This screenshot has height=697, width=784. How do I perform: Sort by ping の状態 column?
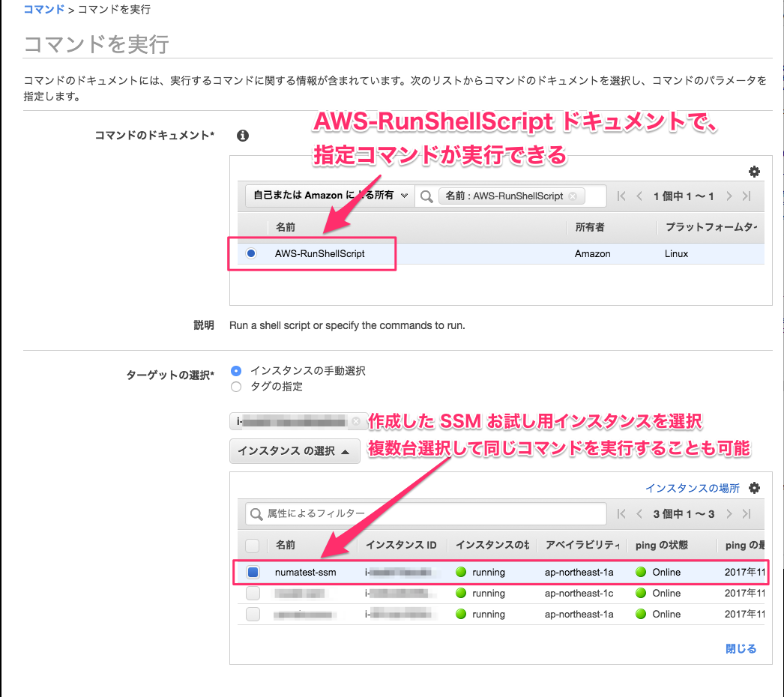click(662, 545)
